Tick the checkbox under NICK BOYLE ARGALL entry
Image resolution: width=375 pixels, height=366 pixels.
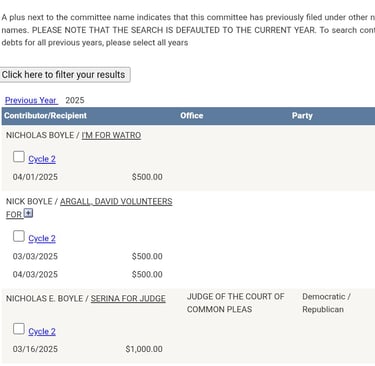(x=19, y=236)
